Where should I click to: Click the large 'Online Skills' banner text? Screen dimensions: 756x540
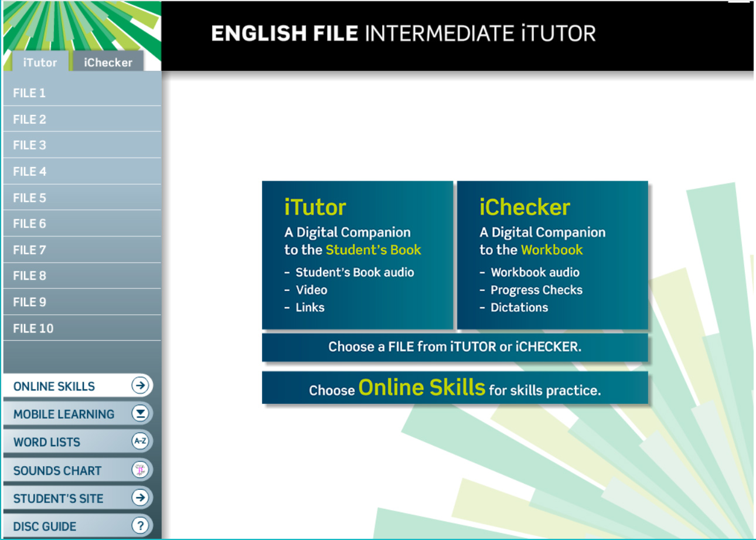click(x=421, y=387)
